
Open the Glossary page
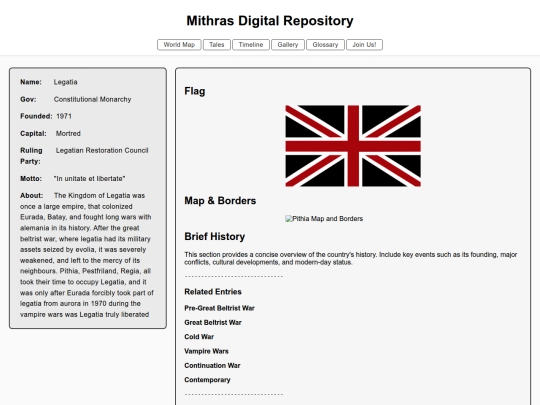click(325, 45)
